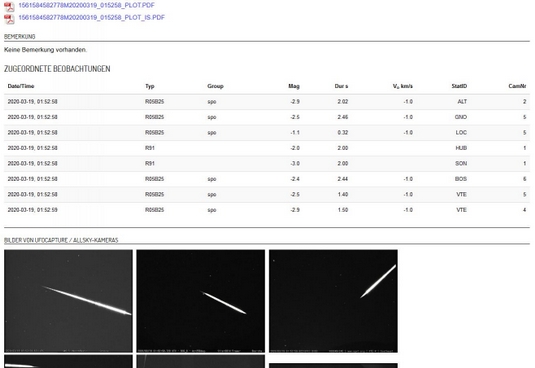Click the Mag column header
The height and width of the screenshot is (368, 535).
[294, 86]
